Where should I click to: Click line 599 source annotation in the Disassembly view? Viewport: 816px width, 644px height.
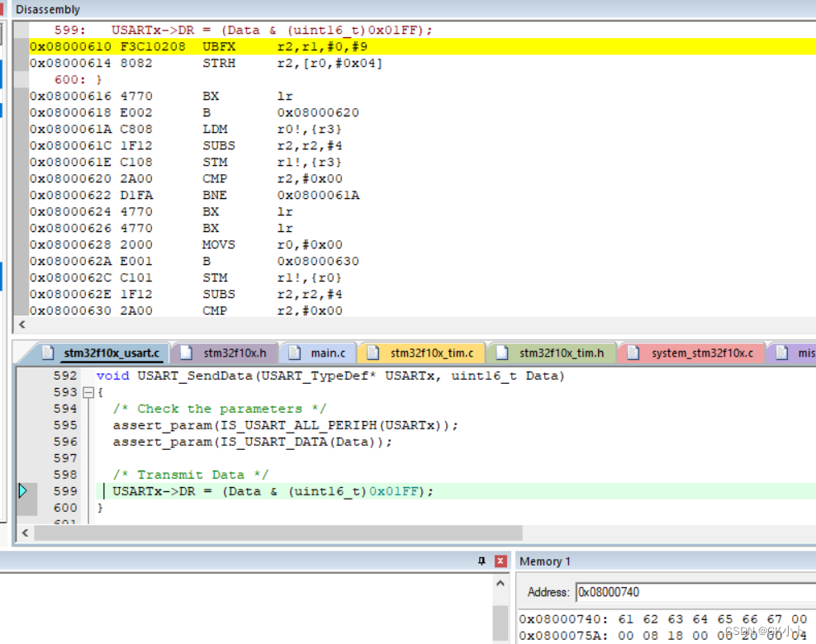point(244,31)
